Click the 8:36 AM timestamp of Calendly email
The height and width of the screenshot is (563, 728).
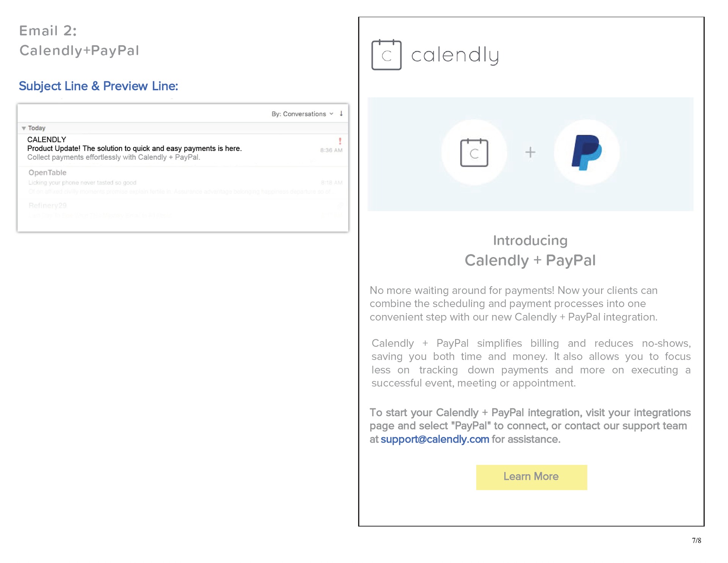[331, 150]
